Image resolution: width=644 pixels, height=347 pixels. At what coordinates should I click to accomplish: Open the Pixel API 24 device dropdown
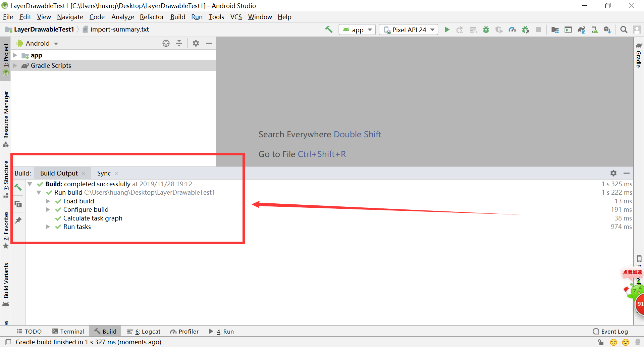(x=408, y=30)
